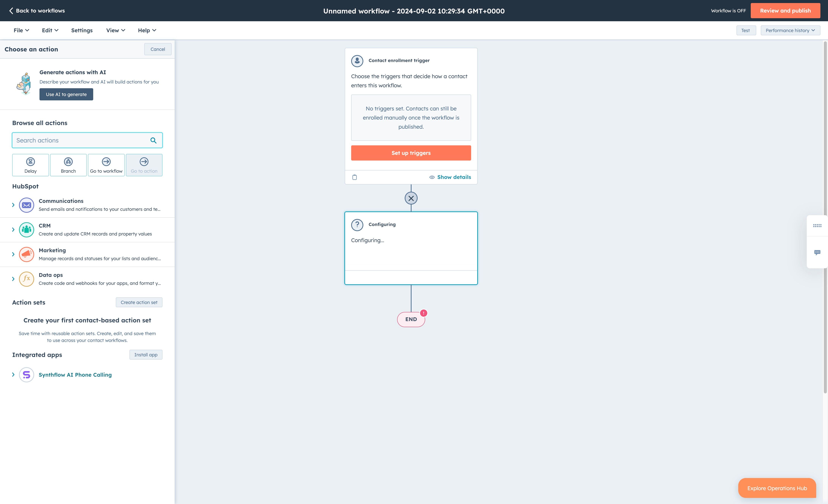Select the Branch action icon
This screenshot has height=504, width=828.
coord(68,162)
